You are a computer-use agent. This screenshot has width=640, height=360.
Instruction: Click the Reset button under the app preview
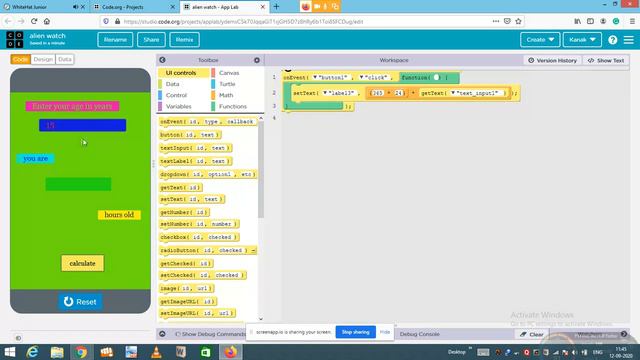tap(80, 302)
